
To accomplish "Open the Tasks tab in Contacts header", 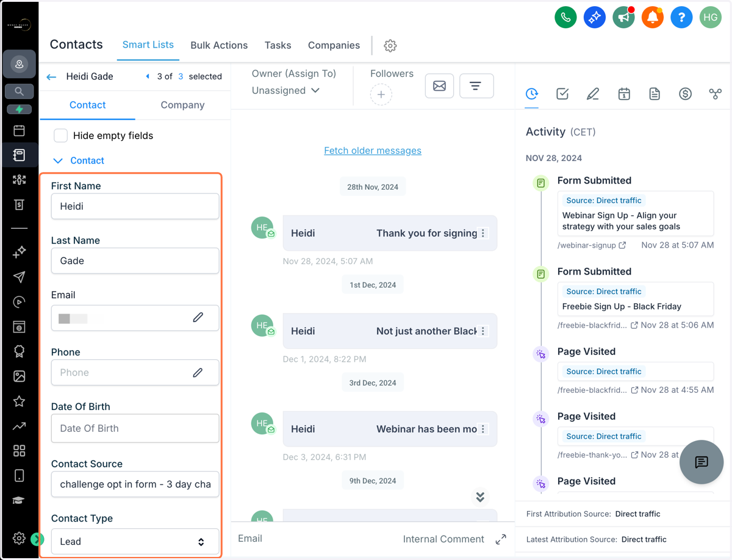I will [x=278, y=45].
